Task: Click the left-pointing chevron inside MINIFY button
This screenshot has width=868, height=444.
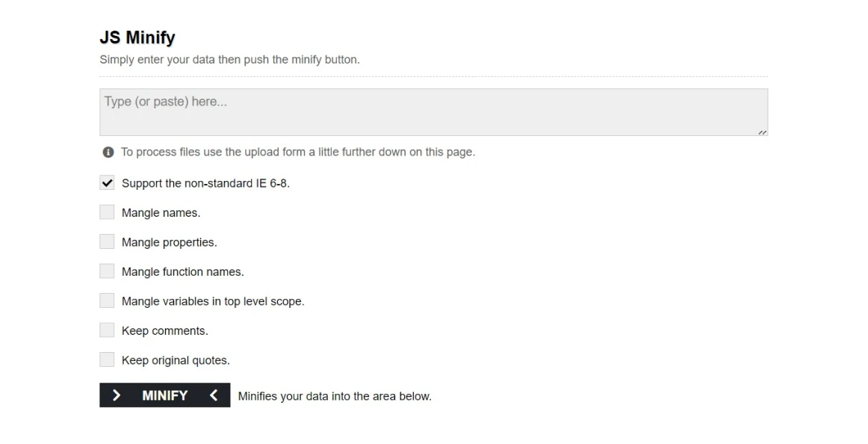Action: point(213,395)
